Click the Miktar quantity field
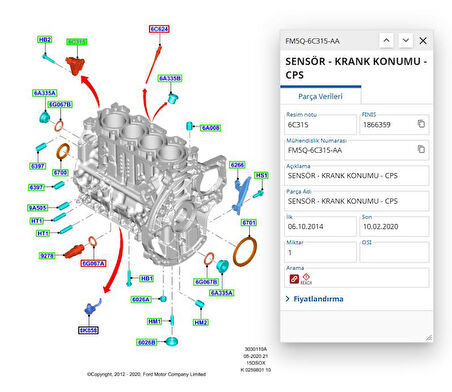 point(321,252)
